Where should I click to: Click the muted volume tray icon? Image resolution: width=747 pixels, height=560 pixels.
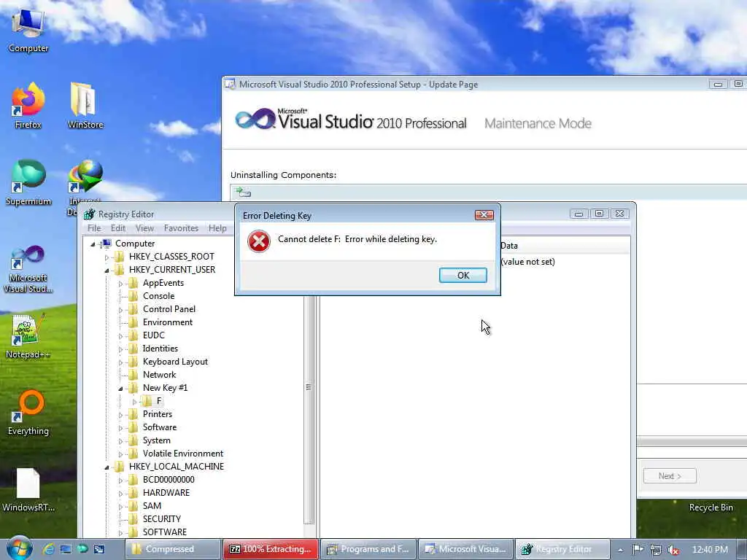click(673, 550)
